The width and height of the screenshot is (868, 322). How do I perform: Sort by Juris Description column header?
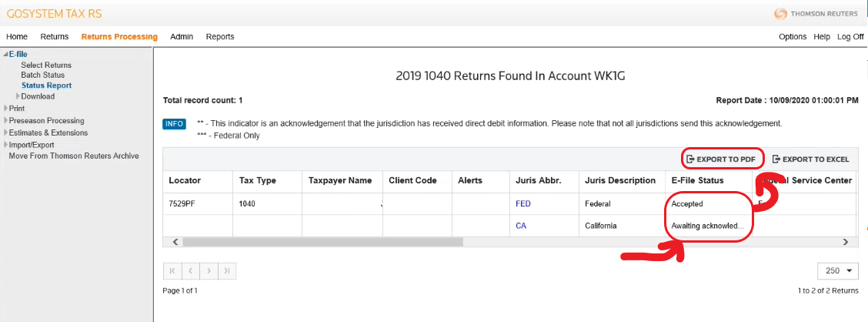coord(622,181)
